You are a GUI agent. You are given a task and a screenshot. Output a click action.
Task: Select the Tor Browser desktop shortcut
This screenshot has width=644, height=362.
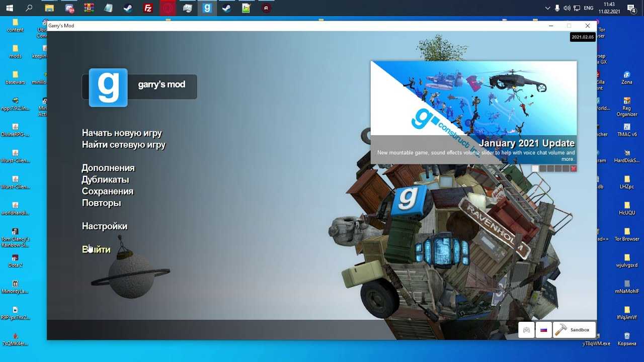pyautogui.click(x=627, y=235)
